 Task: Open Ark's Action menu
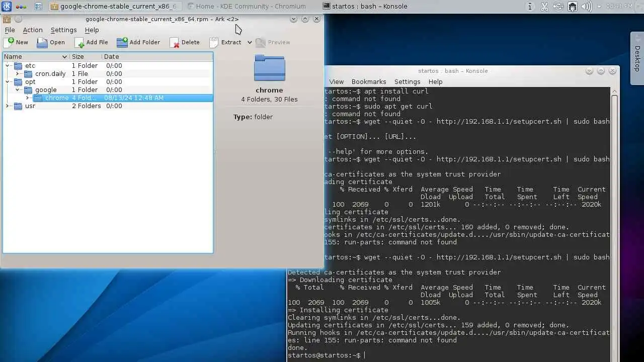[x=33, y=30]
